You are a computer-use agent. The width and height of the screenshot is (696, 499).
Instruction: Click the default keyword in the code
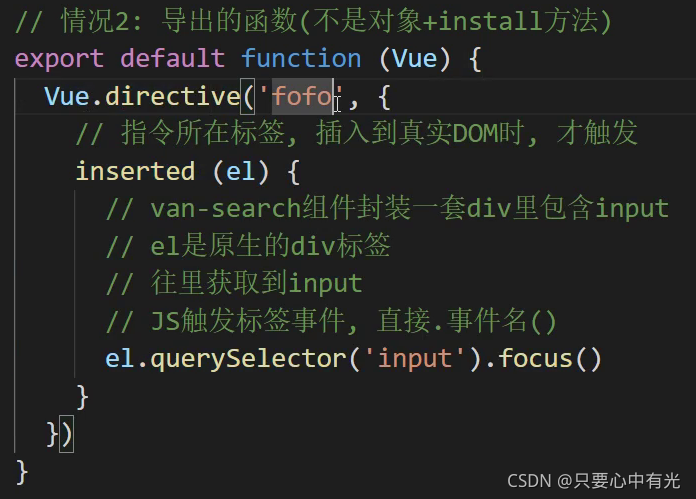tap(173, 58)
